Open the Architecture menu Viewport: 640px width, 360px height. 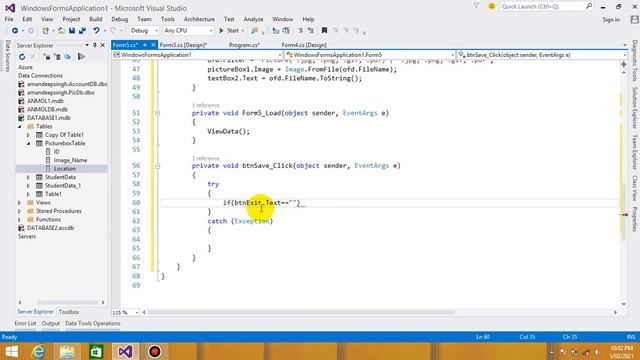(x=199, y=19)
